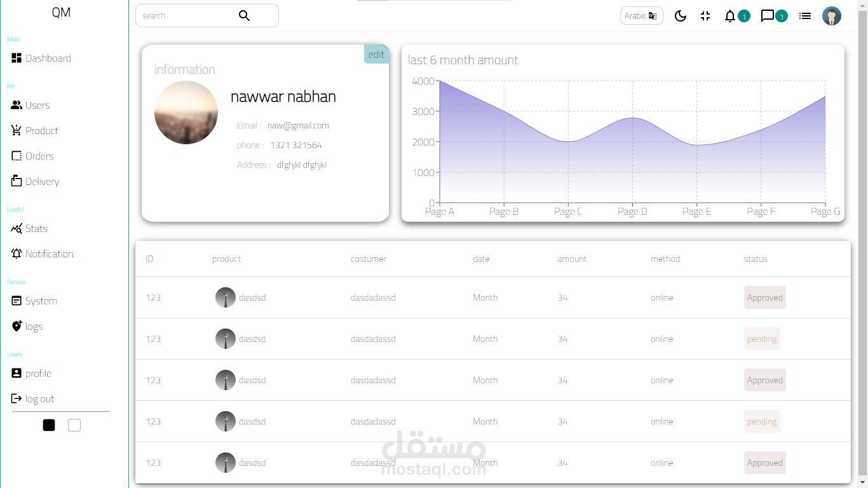The height and width of the screenshot is (488, 868).
Task: Click the product thumbnail in first row
Action: [x=226, y=297]
